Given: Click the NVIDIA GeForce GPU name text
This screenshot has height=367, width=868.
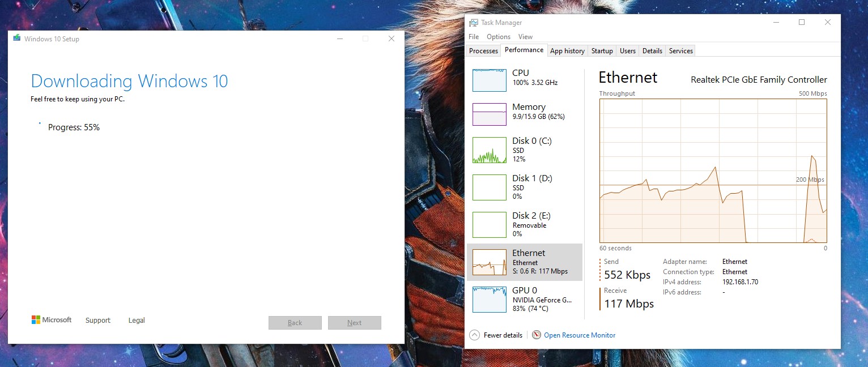Looking at the screenshot, I should point(542,300).
